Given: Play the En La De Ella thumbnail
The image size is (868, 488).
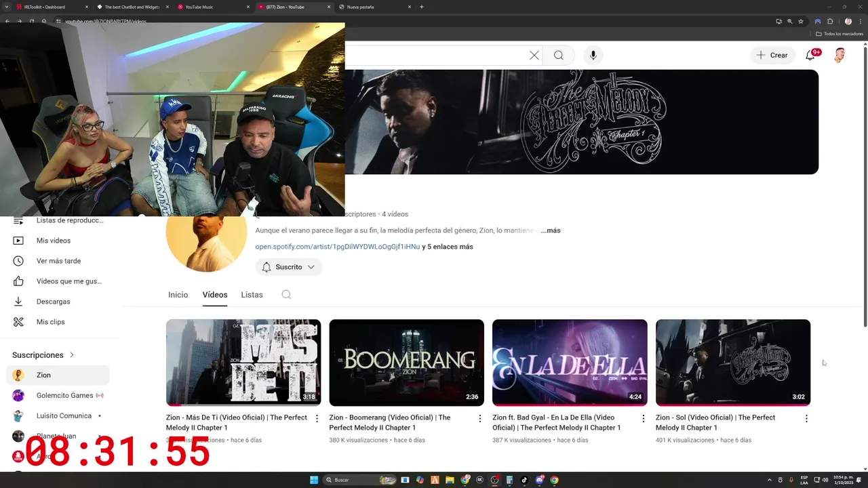Looking at the screenshot, I should (x=570, y=363).
